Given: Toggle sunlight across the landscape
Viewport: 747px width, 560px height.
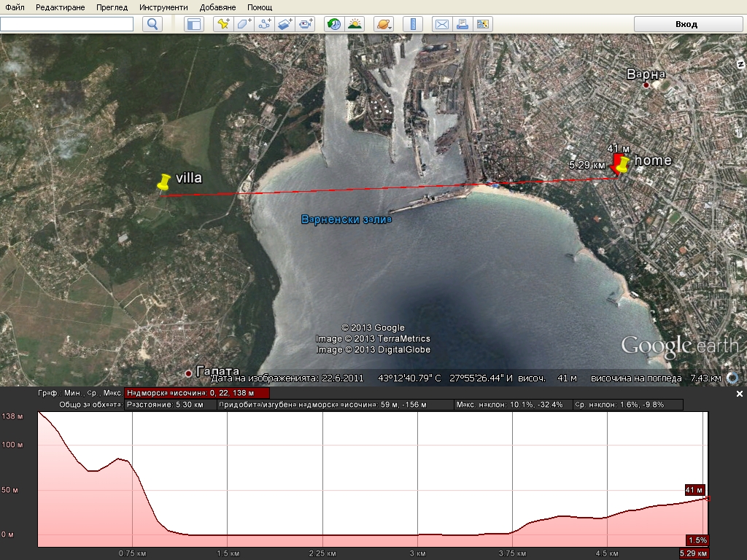Looking at the screenshot, I should tap(355, 24).
